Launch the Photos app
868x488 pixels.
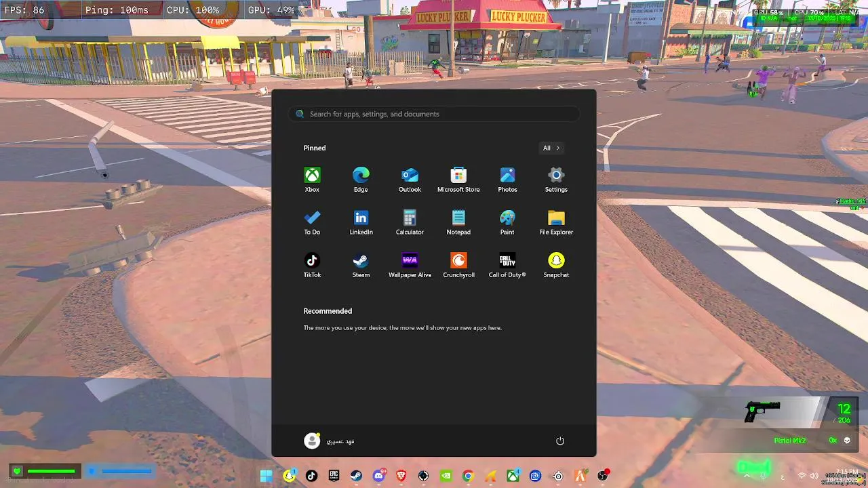click(507, 180)
